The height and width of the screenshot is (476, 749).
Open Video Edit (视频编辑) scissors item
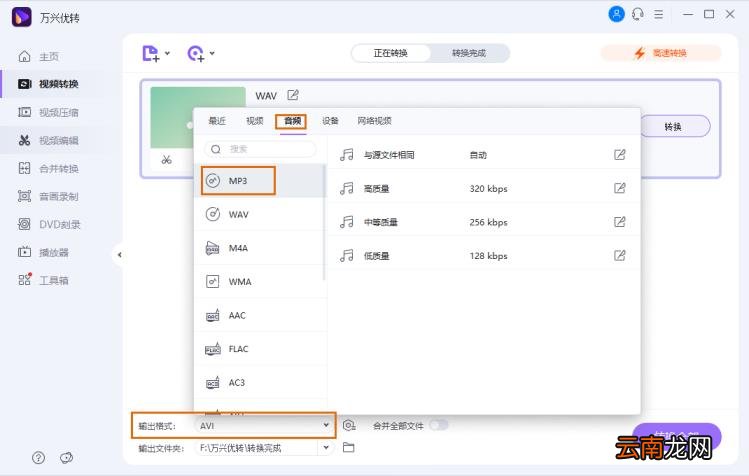click(x=48, y=141)
